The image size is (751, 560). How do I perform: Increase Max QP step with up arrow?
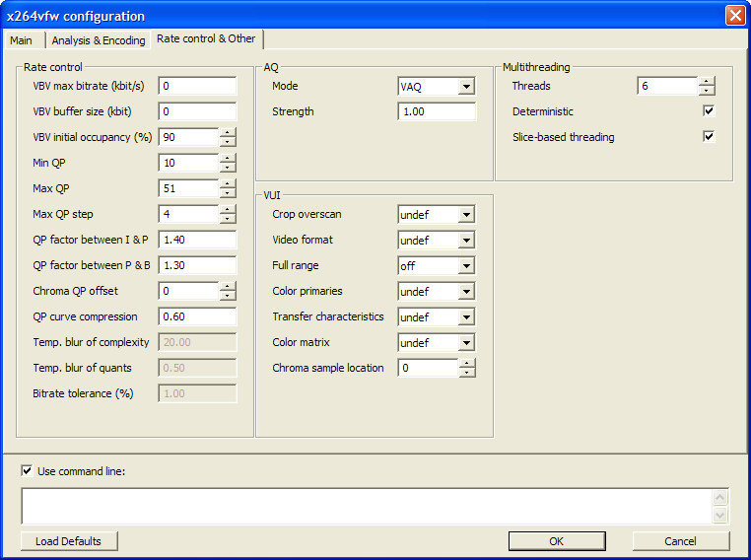coord(228,209)
